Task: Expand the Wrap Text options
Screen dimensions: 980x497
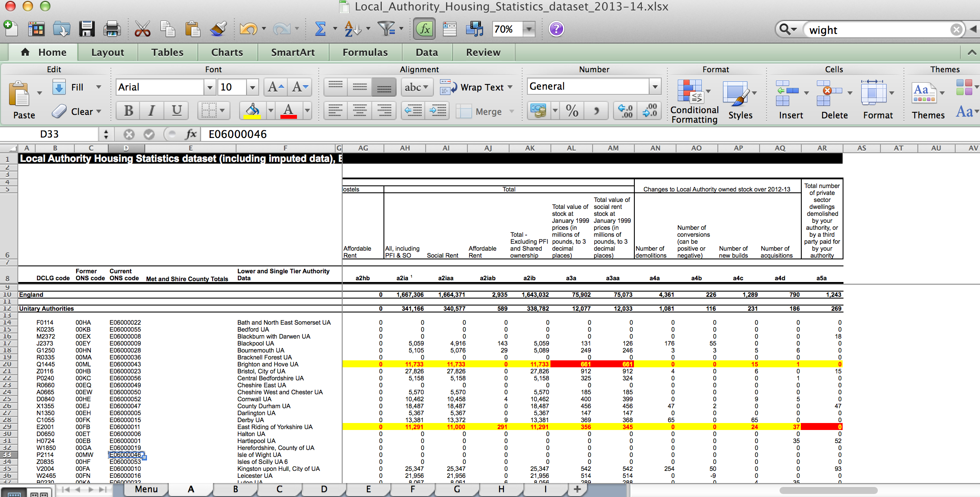Action: click(x=510, y=87)
